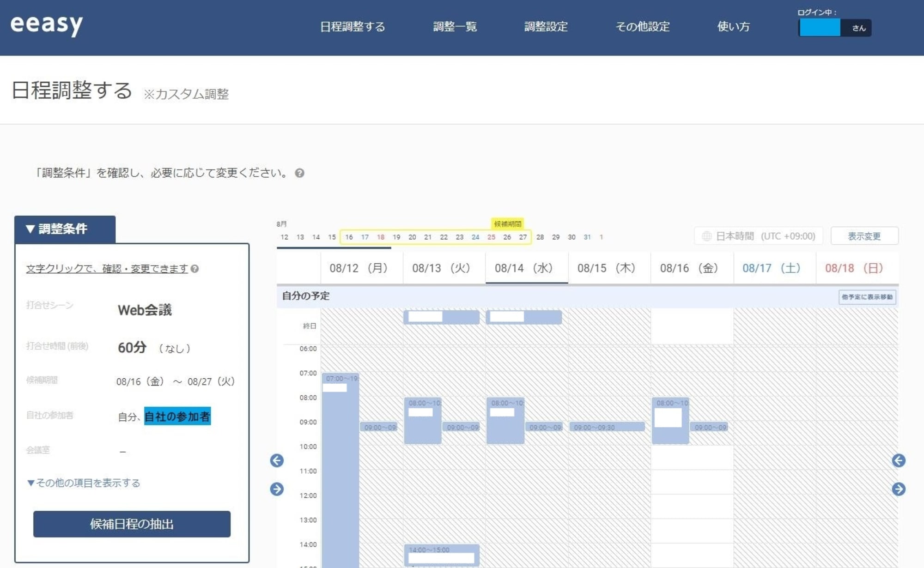
Task: Click date 31 in mini calendar strip
Action: click(x=587, y=237)
